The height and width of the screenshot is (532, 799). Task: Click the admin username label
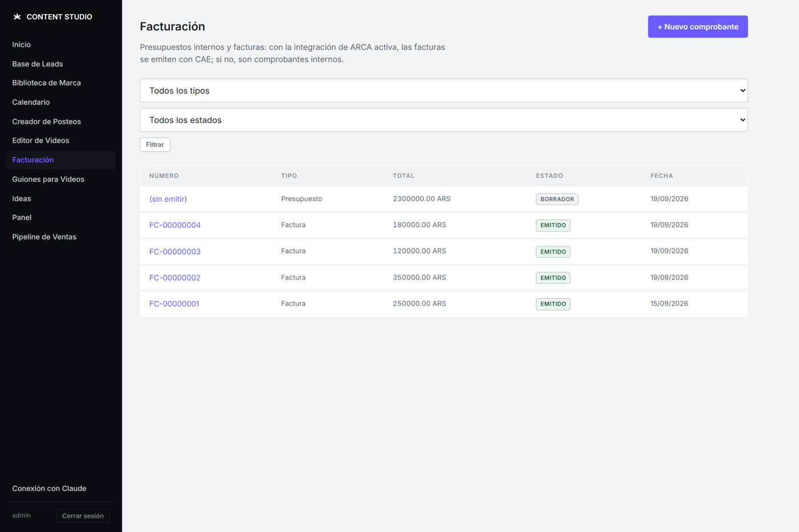click(x=21, y=515)
